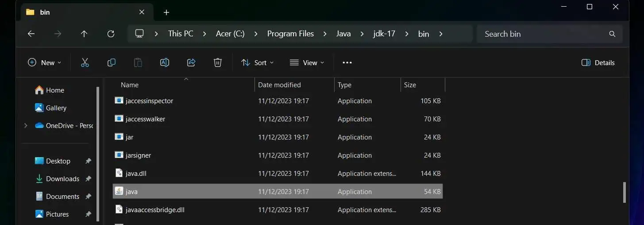Toggle the Details pane
Screen dimensions: 644x225
598,63
